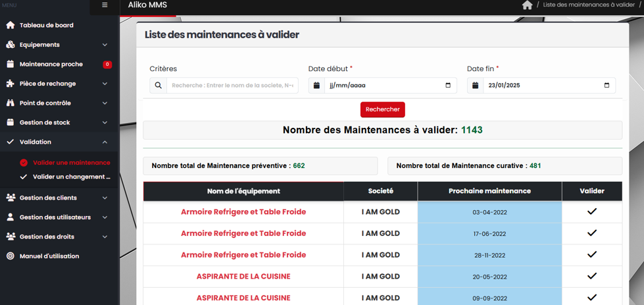
Task: Click the home icon in breadcrumb
Action: coord(527,5)
